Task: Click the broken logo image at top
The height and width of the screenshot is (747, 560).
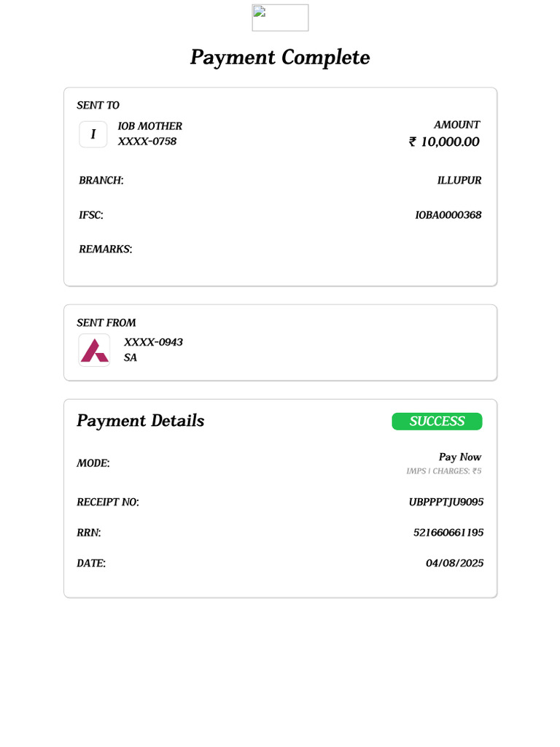Action: (280, 18)
